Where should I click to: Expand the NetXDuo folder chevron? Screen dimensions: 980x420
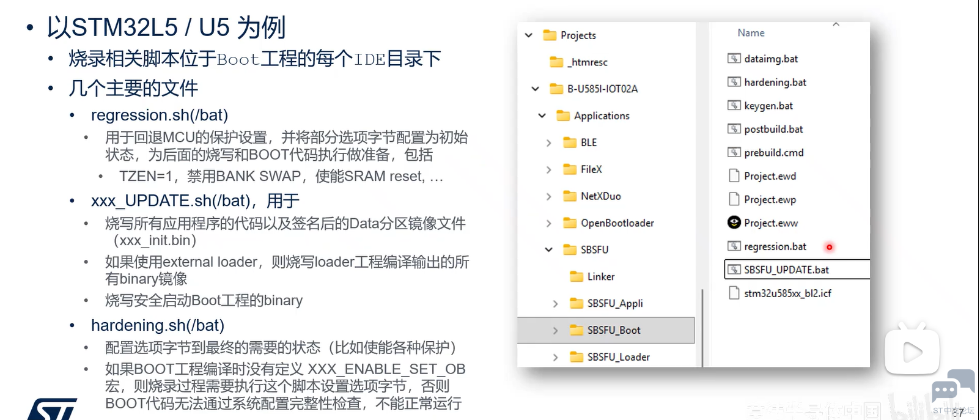click(x=548, y=197)
